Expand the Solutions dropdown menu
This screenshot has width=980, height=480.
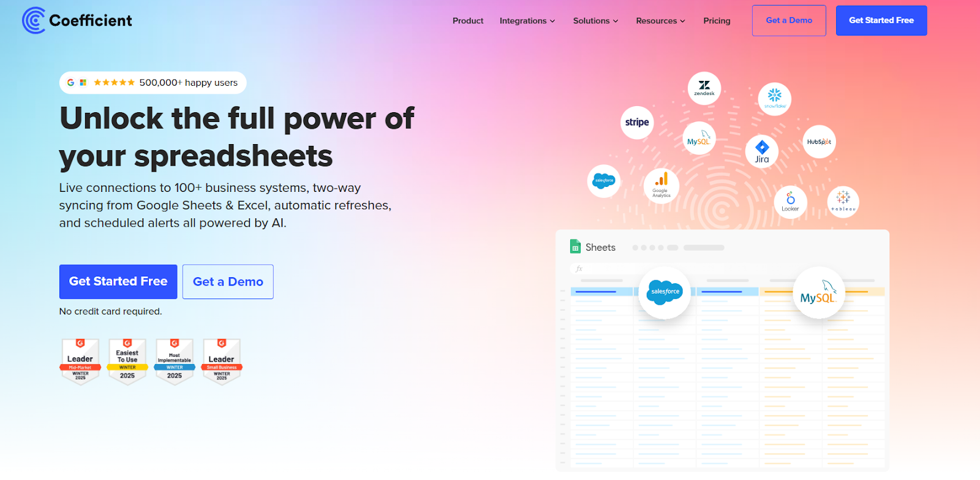pos(596,21)
